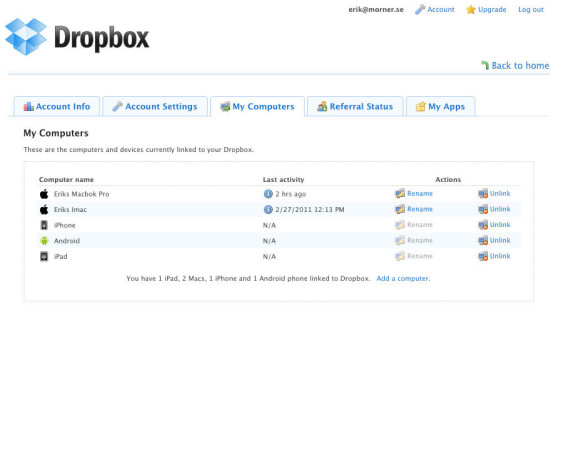Click the iPhone device name

[65, 225]
